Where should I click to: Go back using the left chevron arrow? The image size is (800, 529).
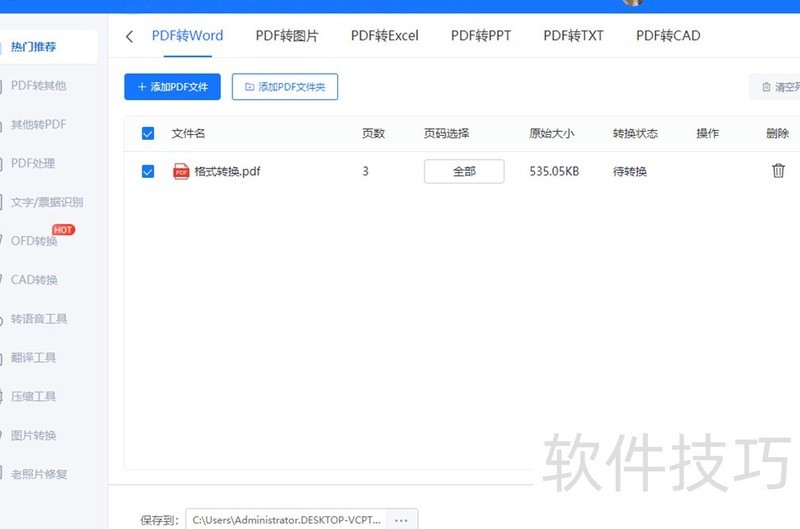point(130,36)
